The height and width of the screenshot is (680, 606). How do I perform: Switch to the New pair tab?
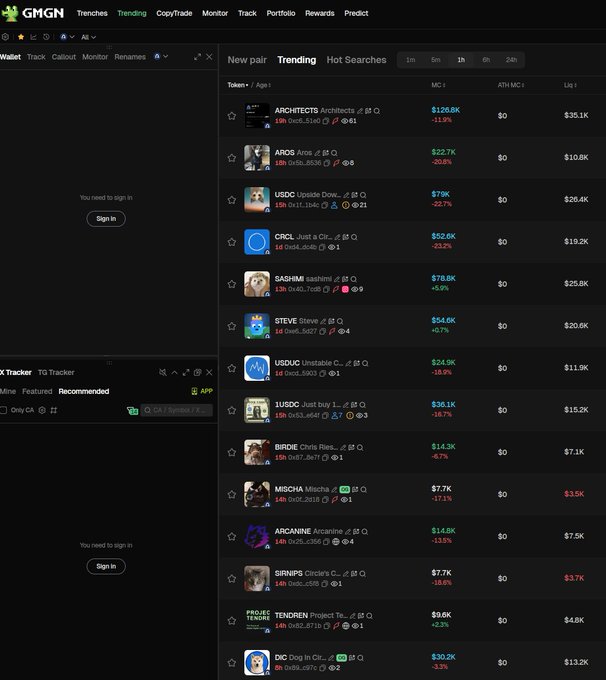[247, 60]
